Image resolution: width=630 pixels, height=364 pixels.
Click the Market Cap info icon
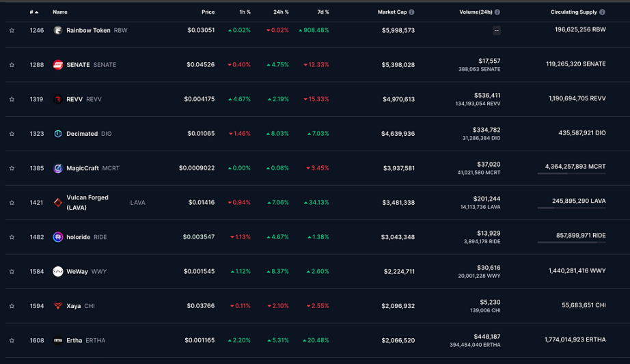(411, 12)
